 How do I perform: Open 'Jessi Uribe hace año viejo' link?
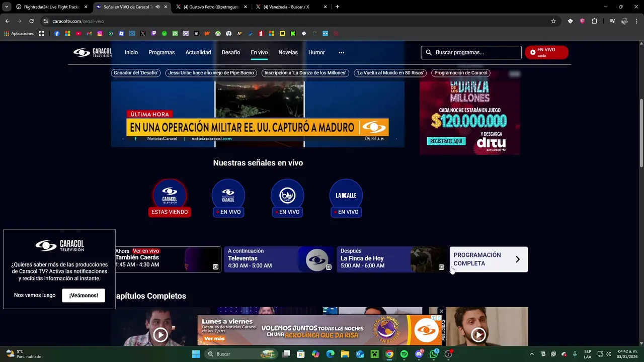[x=211, y=73]
